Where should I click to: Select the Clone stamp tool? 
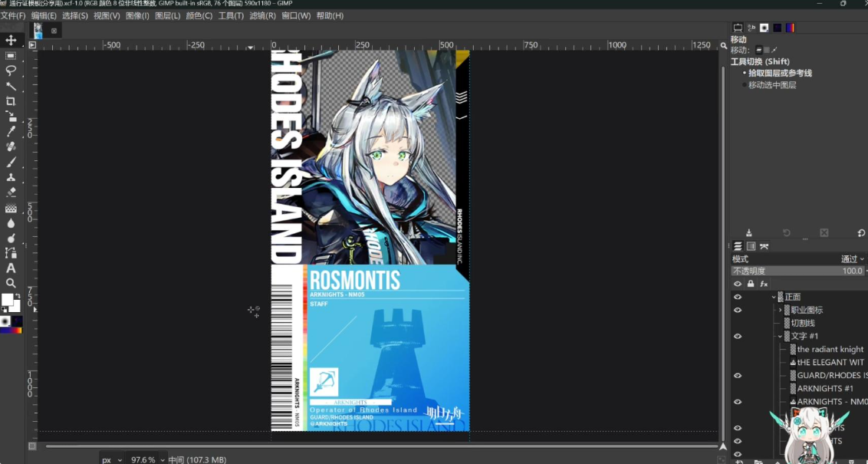pos(11,177)
